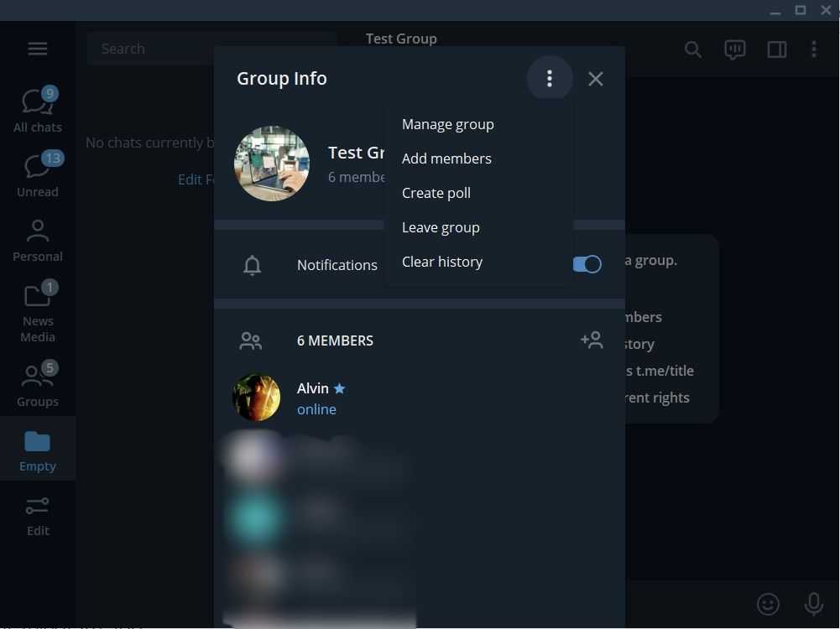Select Create poll menu entry

(436, 193)
